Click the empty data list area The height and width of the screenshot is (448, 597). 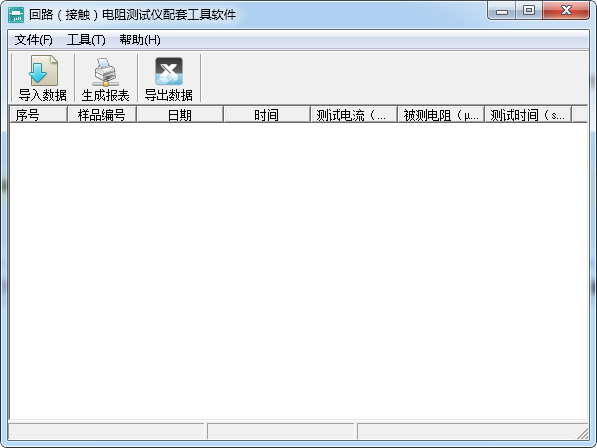pyautogui.click(x=298, y=271)
